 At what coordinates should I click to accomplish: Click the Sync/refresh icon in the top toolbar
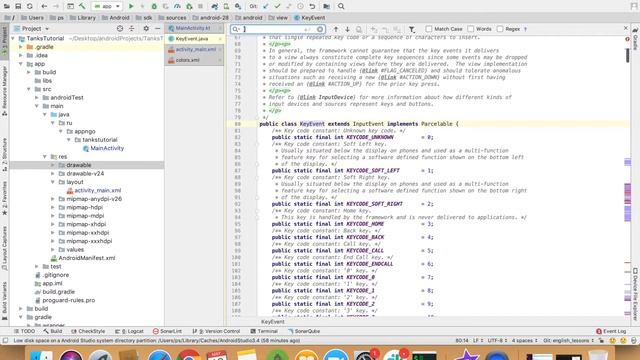29,6
